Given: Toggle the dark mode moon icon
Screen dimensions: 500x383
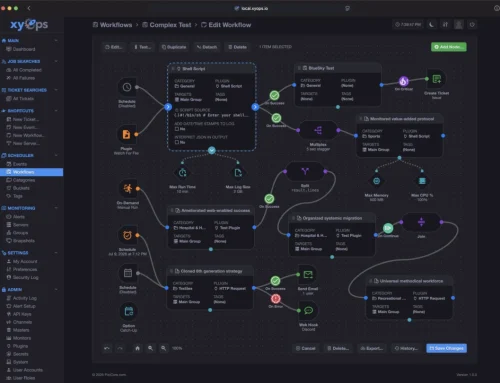Looking at the screenshot, I should tap(432, 25).
